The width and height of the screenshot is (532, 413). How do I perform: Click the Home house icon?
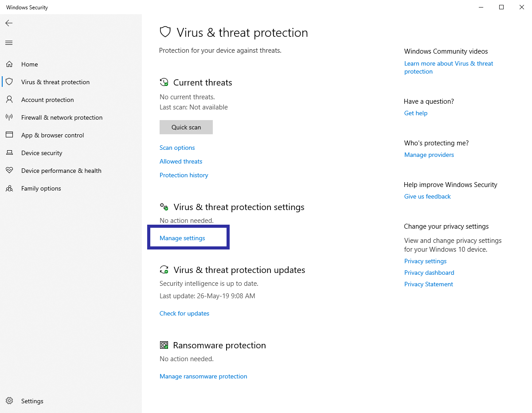pyautogui.click(x=9, y=64)
